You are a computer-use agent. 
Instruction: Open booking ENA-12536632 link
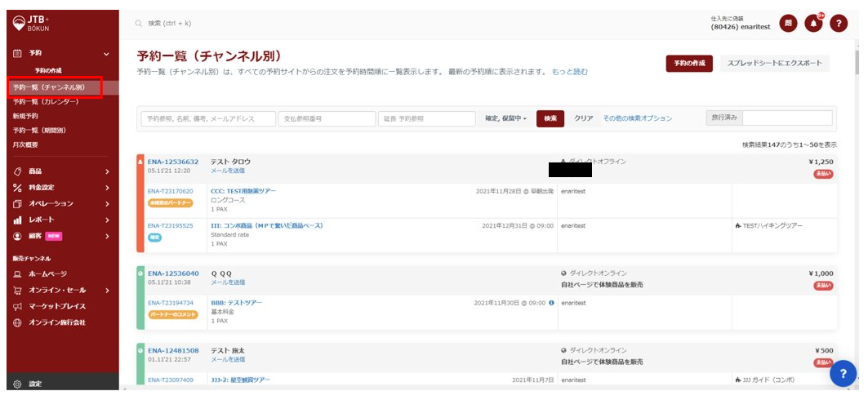point(173,162)
